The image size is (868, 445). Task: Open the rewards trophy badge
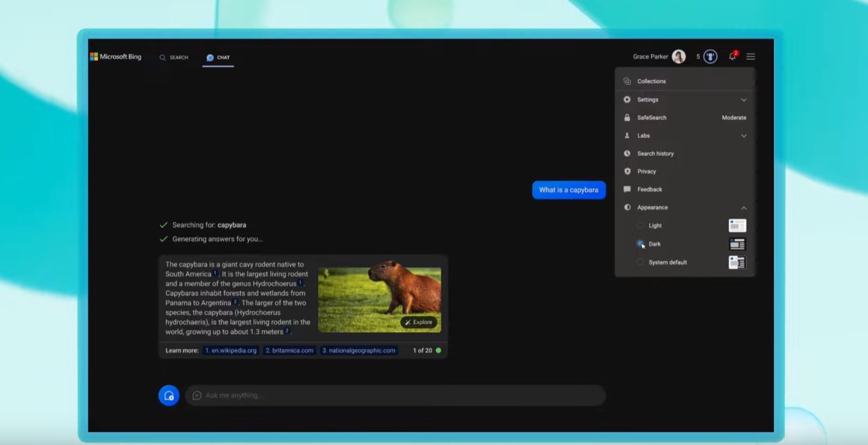click(x=710, y=56)
